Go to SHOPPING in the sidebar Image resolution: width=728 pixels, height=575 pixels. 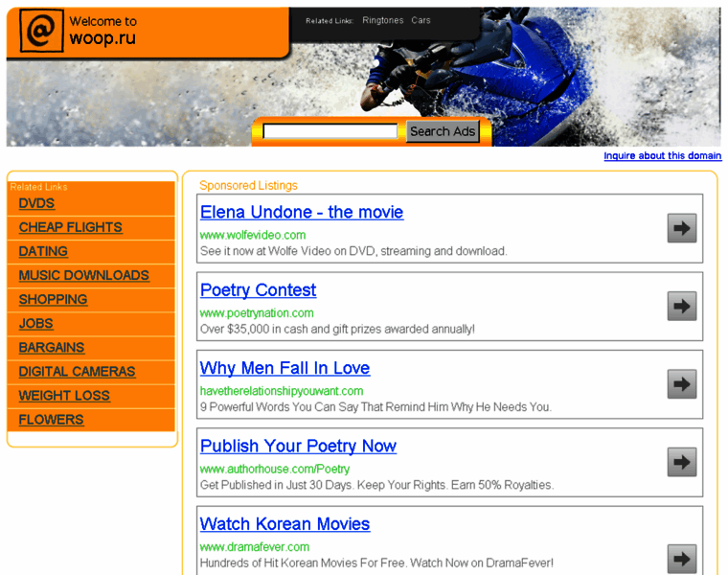pyautogui.click(x=53, y=300)
